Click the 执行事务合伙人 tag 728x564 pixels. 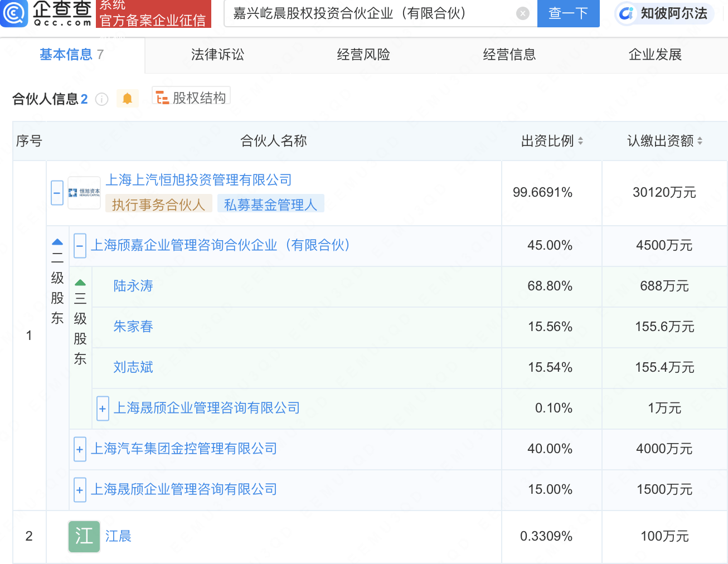pyautogui.click(x=158, y=205)
